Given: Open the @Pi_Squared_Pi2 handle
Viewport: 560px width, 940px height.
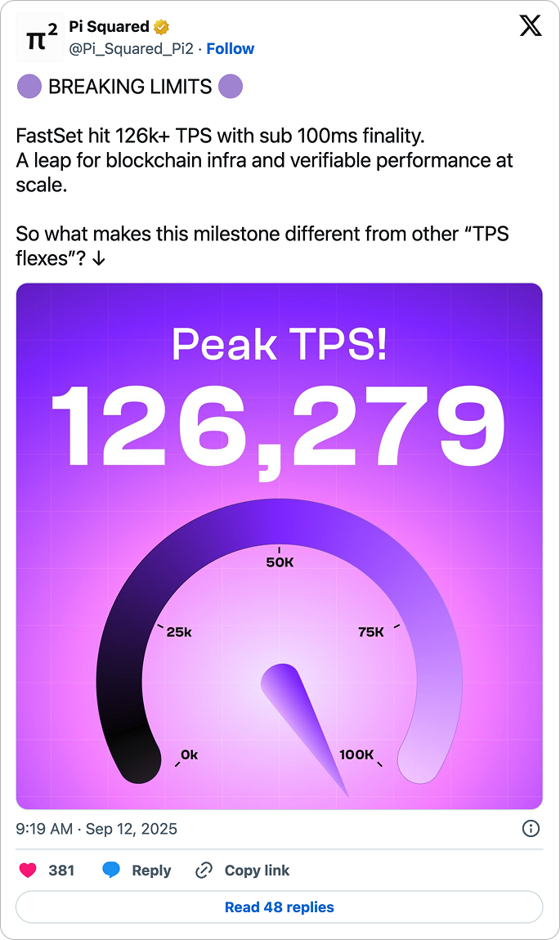Looking at the screenshot, I should pos(132,48).
